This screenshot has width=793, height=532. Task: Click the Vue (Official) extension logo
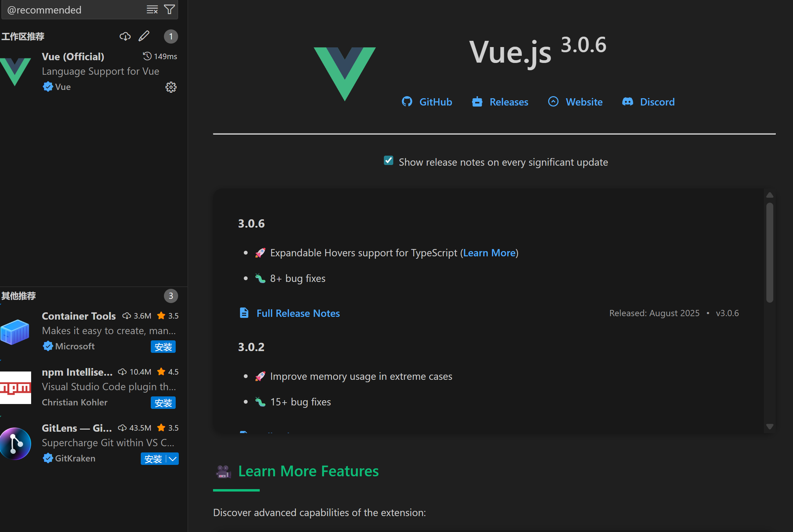pos(15,71)
